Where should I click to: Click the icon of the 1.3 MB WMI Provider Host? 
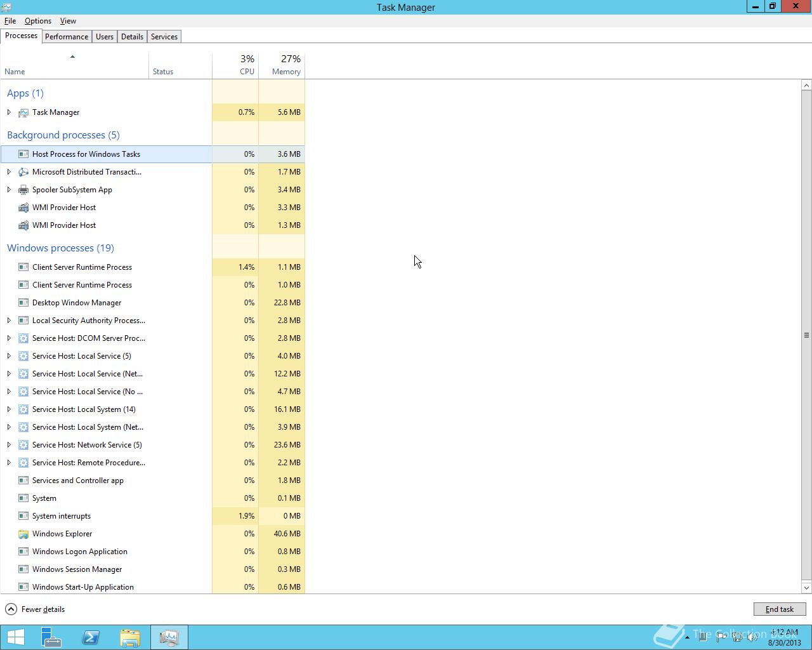23,225
